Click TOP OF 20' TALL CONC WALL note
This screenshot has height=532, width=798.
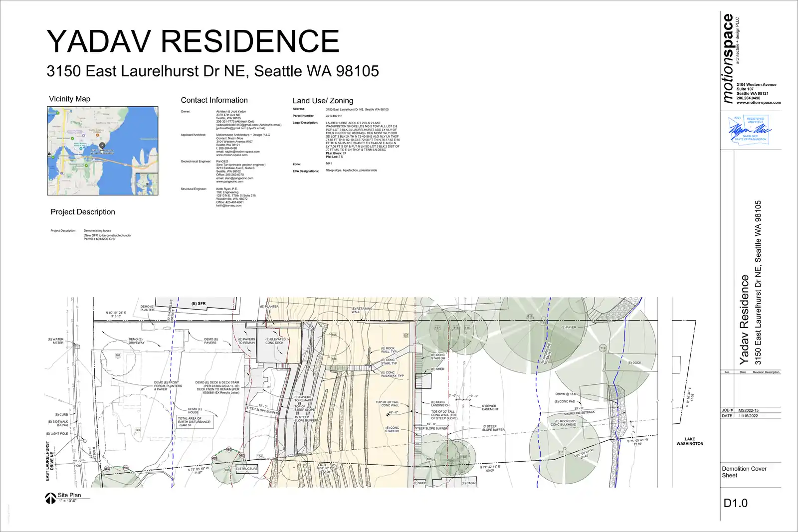tap(388, 404)
